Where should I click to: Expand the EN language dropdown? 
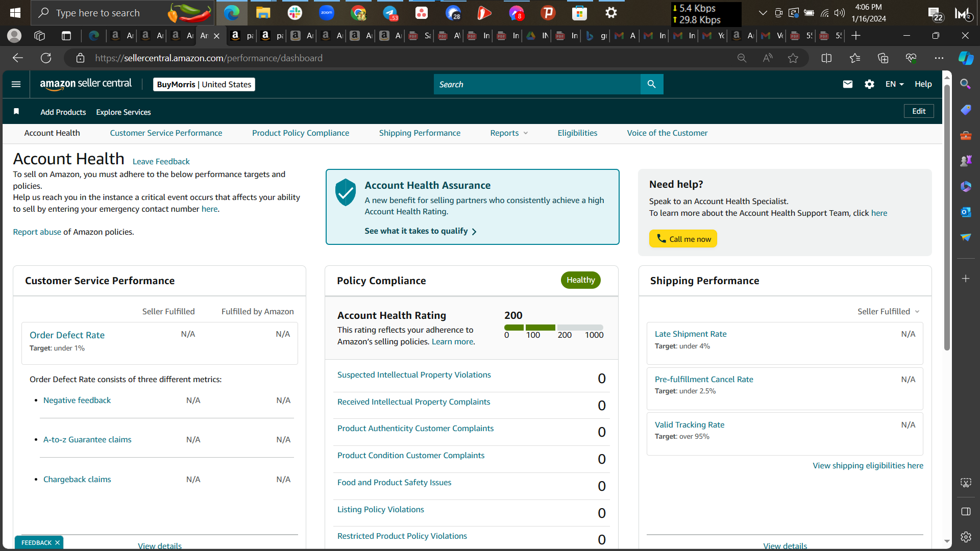tap(894, 84)
